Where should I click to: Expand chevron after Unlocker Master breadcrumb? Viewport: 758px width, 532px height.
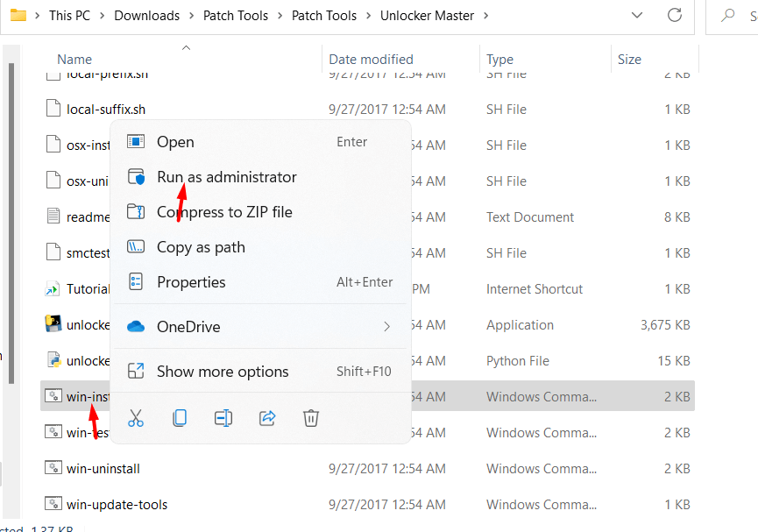coord(487,16)
